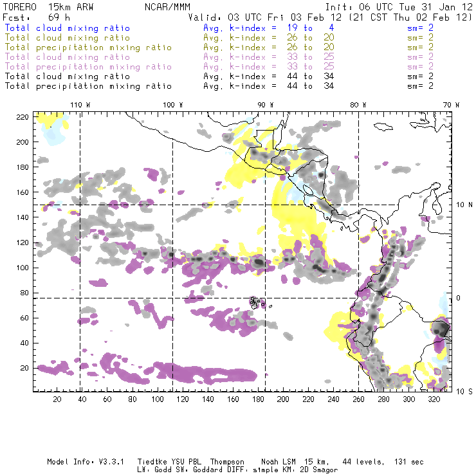
Task: Click the "YSU PBL" footer text
Action: click(x=186, y=462)
